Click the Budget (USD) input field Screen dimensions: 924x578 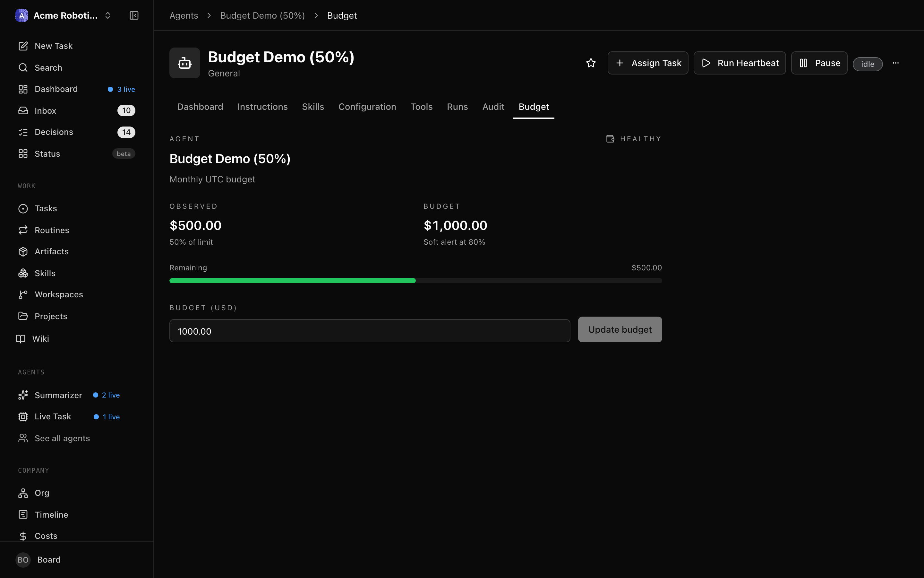pos(370,331)
